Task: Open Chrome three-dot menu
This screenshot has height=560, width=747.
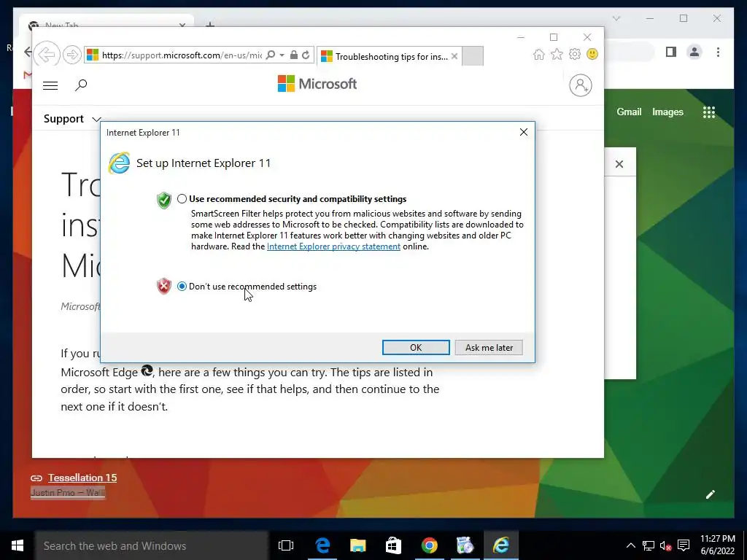Action: pos(718,52)
